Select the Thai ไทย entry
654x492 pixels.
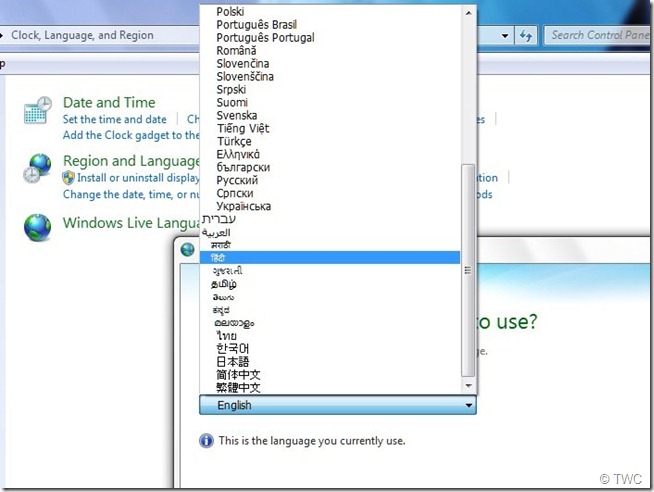coord(331,336)
